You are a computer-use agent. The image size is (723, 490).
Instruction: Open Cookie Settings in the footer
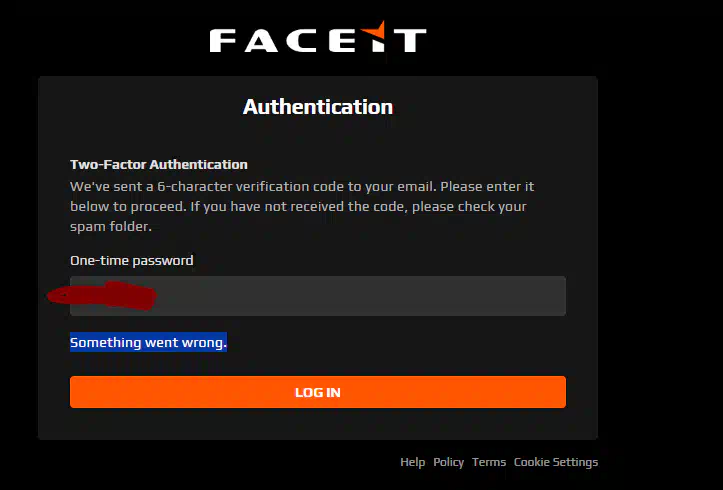pyautogui.click(x=555, y=462)
